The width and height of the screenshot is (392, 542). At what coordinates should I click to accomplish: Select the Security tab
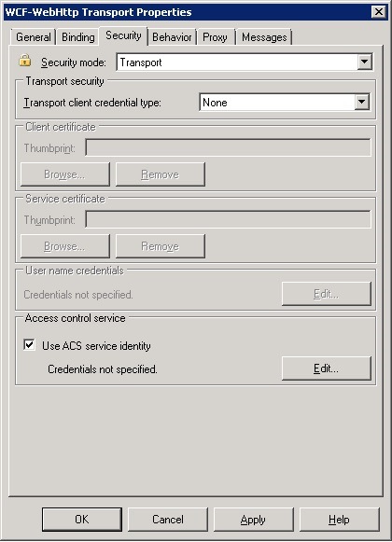[123, 35]
